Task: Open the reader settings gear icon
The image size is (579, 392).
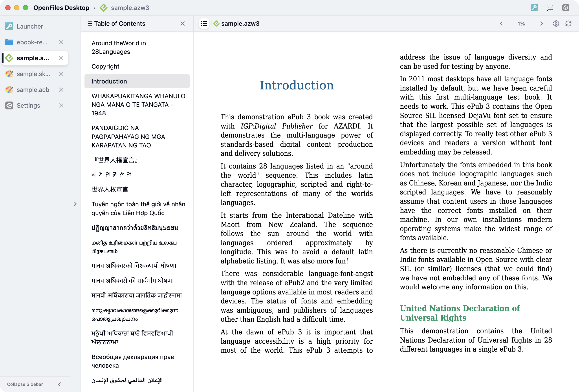Action: tap(556, 24)
